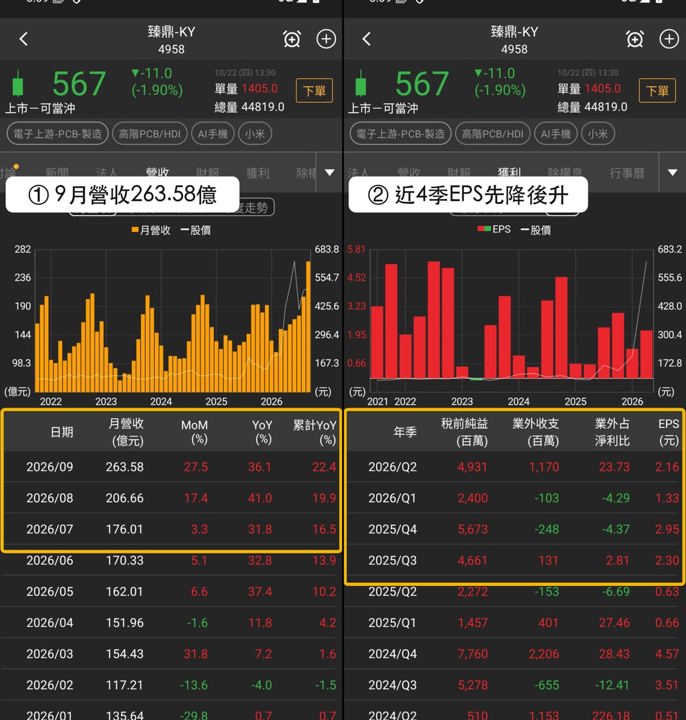Open the 電子上游-PCB-製造 tag in left panel
This screenshot has height=720, width=686.
click(x=57, y=134)
